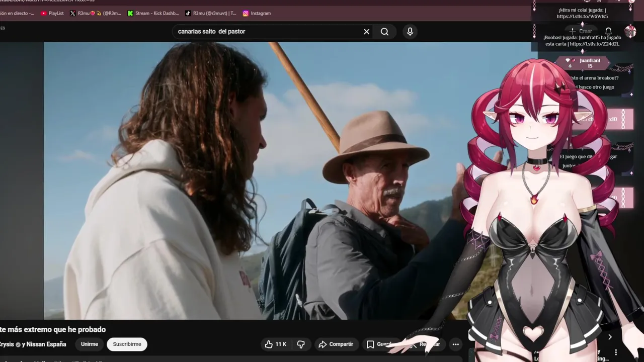
Task: Click the Crear create button
Action: pyautogui.click(x=581, y=31)
